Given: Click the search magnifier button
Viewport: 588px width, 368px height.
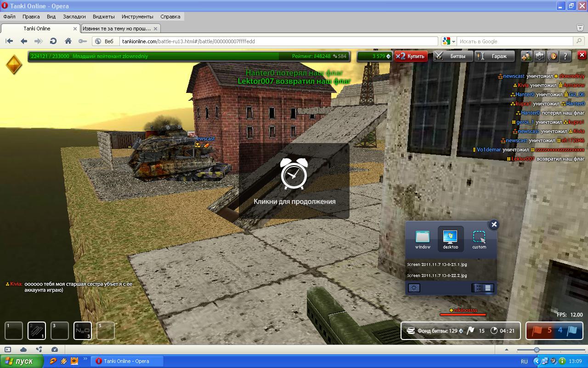Looking at the screenshot, I should click(x=580, y=41).
